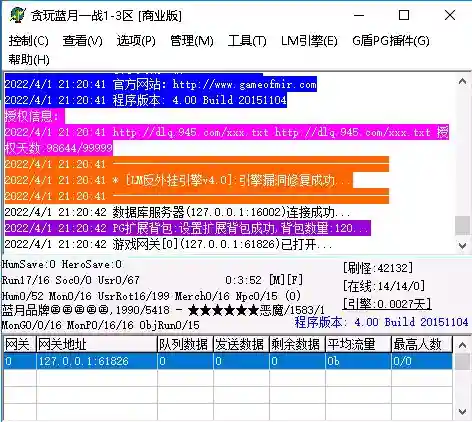Viewport: 472px width, 422px height.
Task: Select the 发送数据 column header
Action: (241, 344)
